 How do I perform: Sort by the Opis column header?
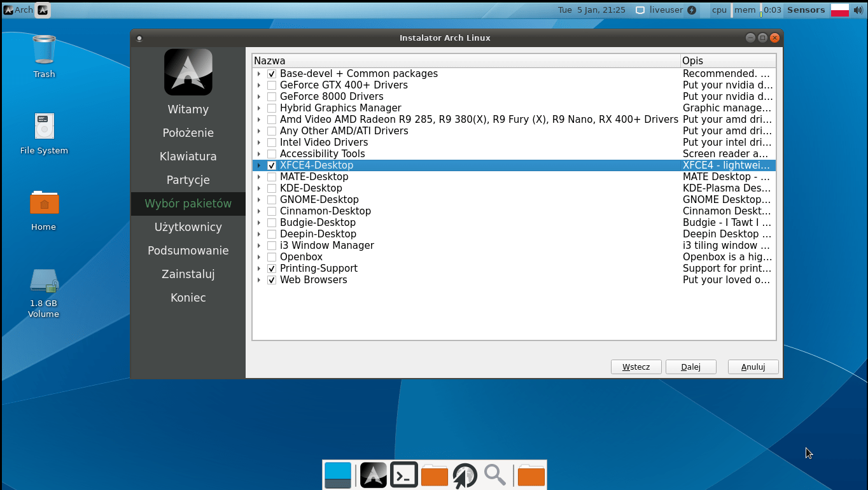coord(728,61)
